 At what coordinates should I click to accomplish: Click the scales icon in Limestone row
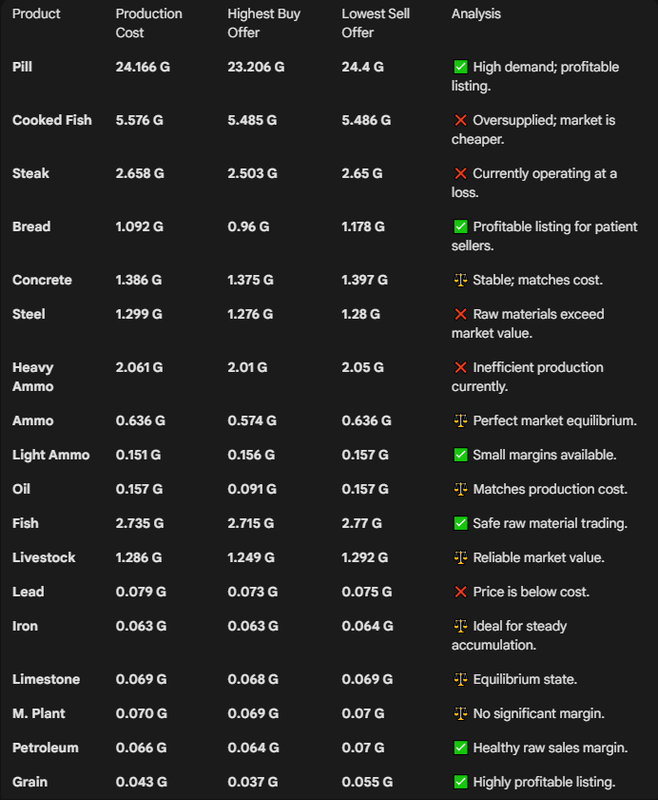(x=460, y=679)
